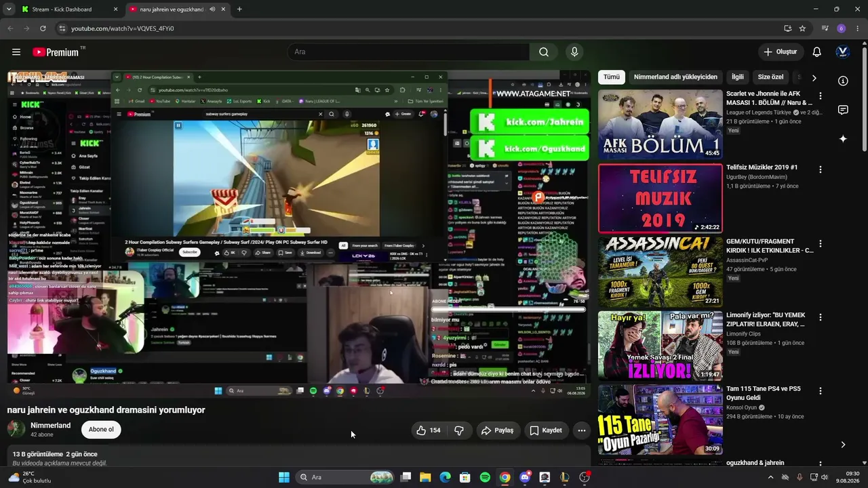The image size is (868, 488).
Task: Click the YouTube search magnifier button
Action: 544,52
